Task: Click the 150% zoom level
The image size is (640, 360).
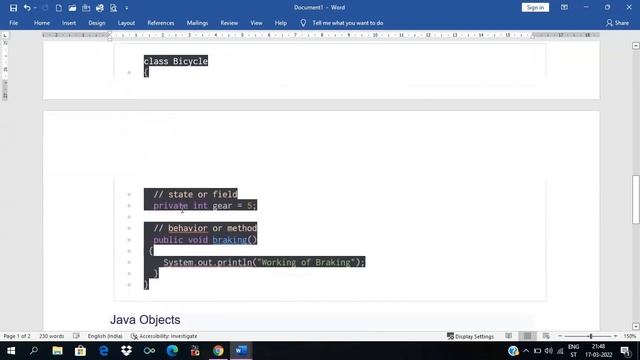Action: [x=630, y=336]
